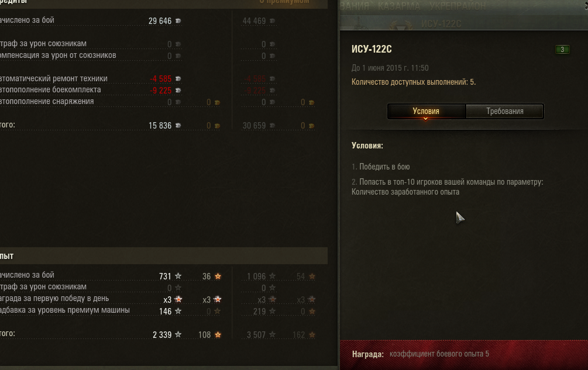Click credits icon beside 29 646
Image resolution: width=588 pixels, height=370 pixels.
[178, 21]
